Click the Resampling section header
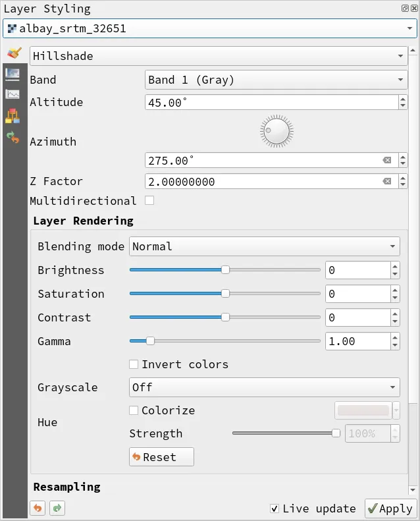This screenshot has width=420, height=521. point(66,487)
